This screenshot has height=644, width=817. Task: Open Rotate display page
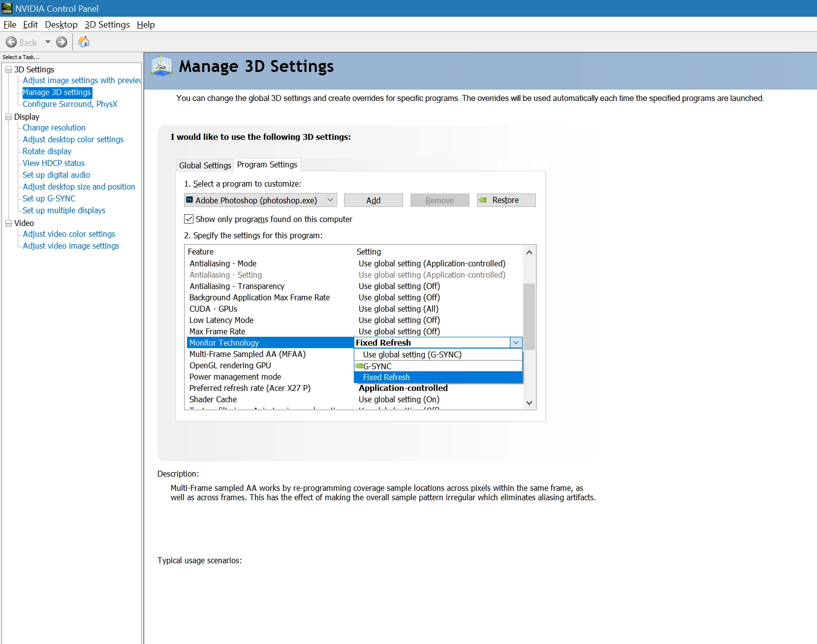click(x=47, y=151)
